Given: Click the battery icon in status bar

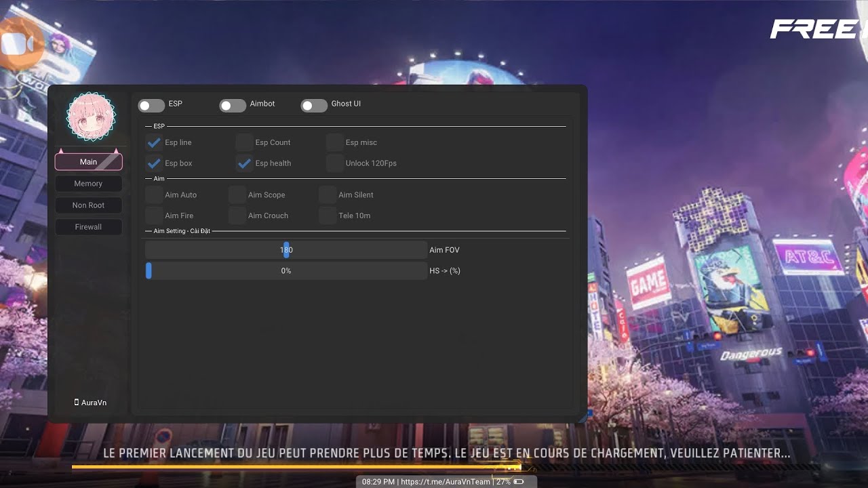Looking at the screenshot, I should click(519, 482).
